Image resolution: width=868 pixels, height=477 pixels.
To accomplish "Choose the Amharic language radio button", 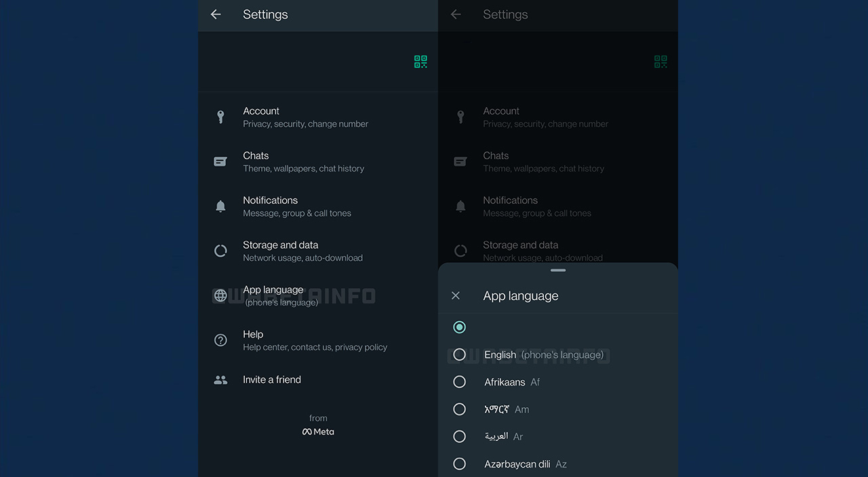I will click(459, 409).
